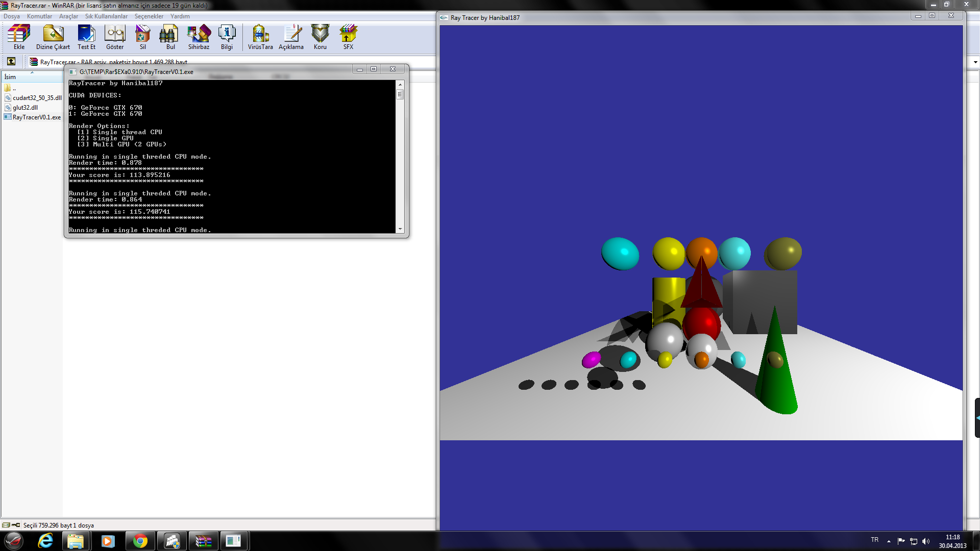Screen dimensions: 980x551
Task: Click the Göster (View) toolbar icon
Action: coord(115,37)
